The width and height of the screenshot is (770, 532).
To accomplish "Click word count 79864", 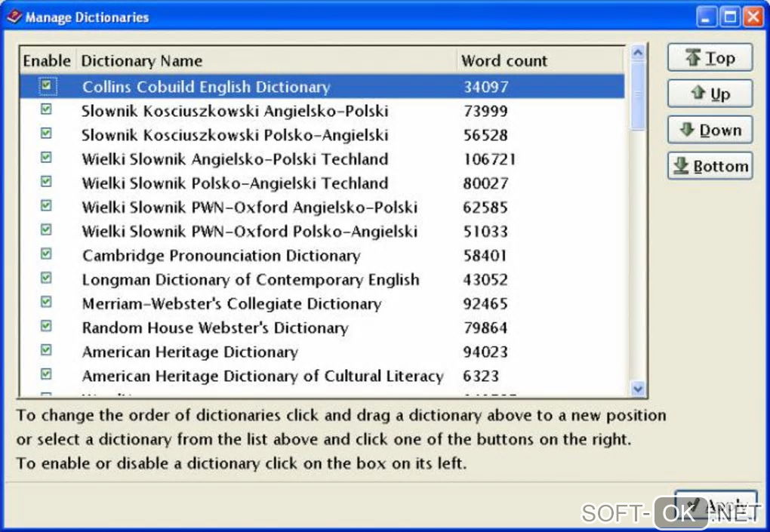I will tap(485, 328).
